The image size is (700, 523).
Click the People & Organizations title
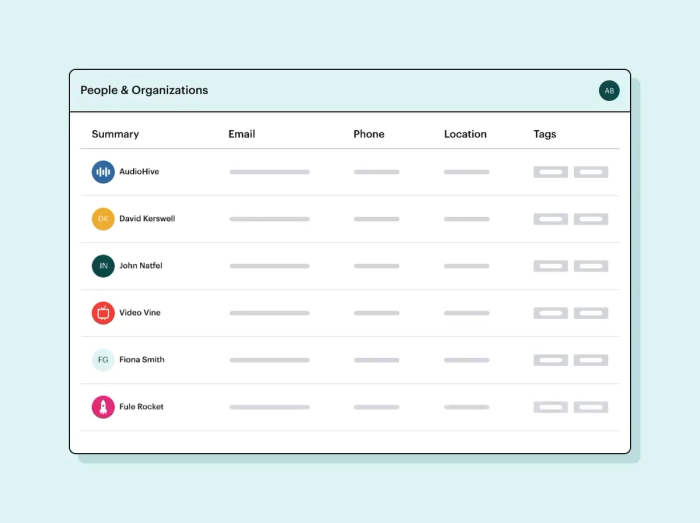pos(144,90)
